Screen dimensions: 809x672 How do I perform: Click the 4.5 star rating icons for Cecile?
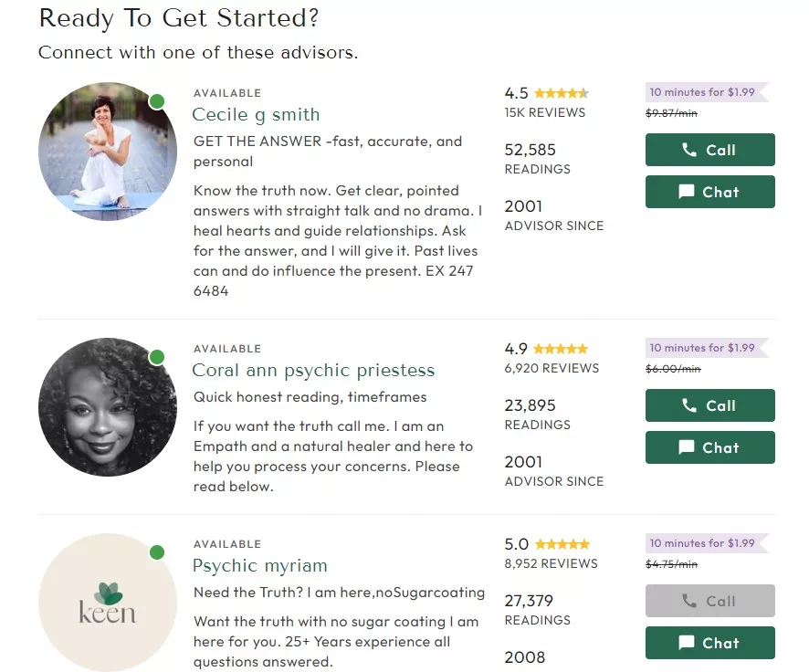(x=561, y=93)
